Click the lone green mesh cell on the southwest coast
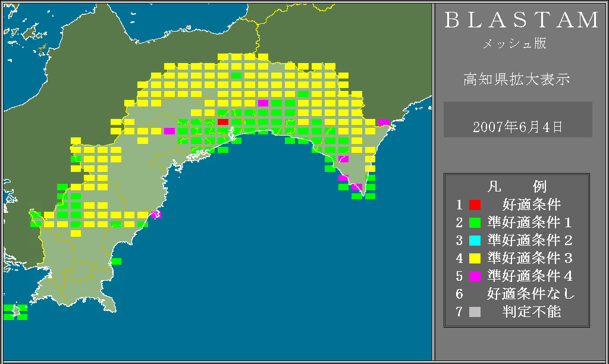The height and width of the screenshot is (364, 609). point(116,262)
